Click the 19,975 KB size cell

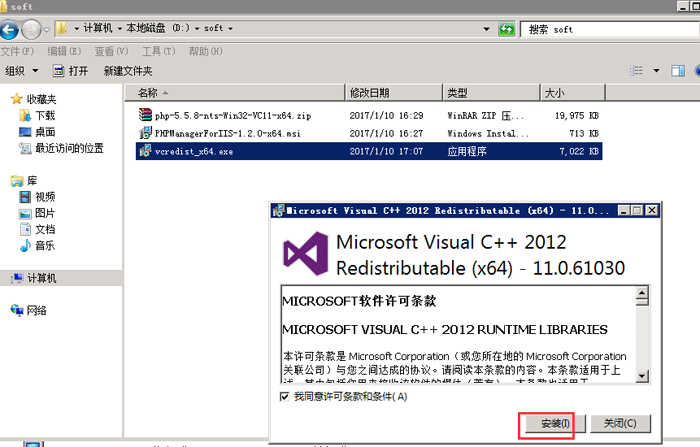coord(577,116)
